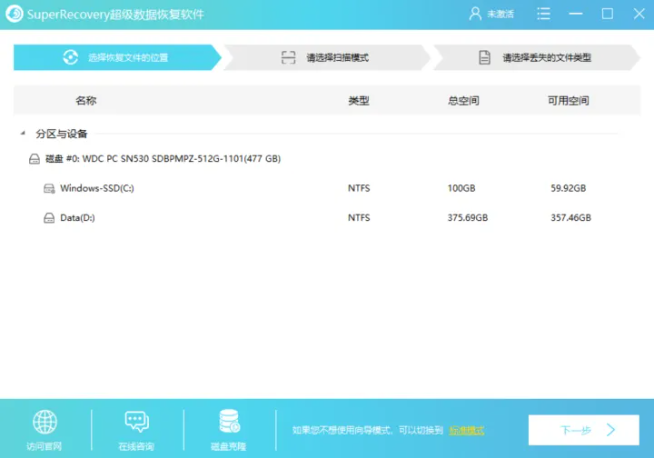
Task: Sort by the 可用空间 column header
Action: pos(568,101)
